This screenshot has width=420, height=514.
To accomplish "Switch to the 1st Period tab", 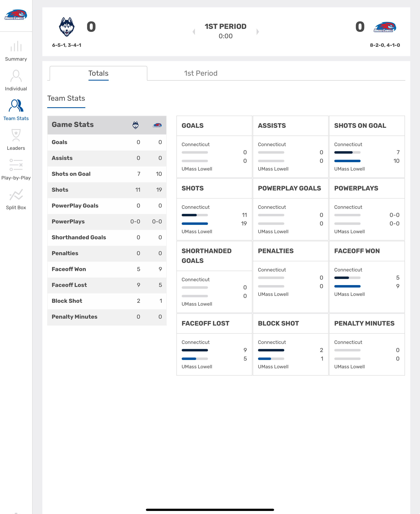I will click(x=201, y=73).
